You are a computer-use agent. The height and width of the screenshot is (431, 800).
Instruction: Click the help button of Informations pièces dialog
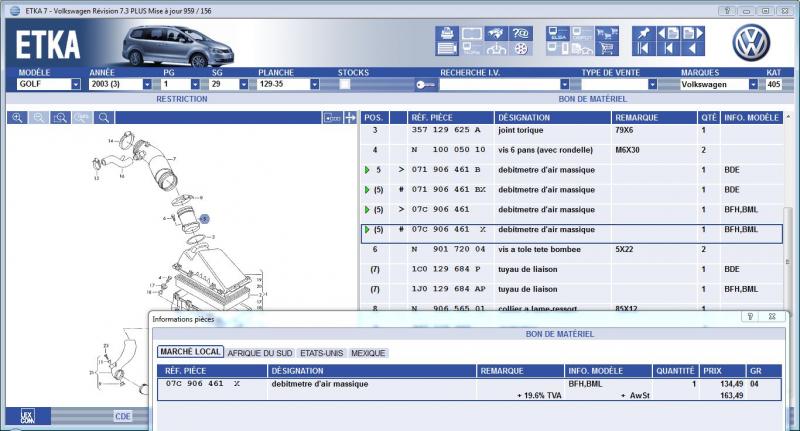coord(750,316)
